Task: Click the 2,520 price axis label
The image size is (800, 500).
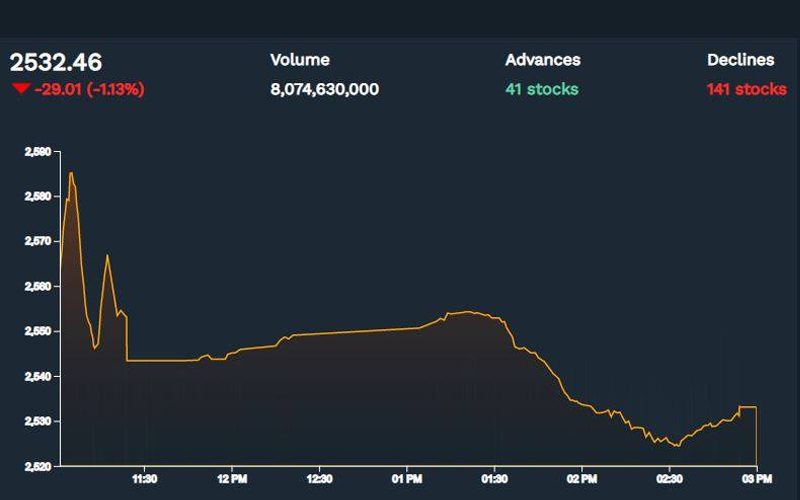Action: [38, 465]
